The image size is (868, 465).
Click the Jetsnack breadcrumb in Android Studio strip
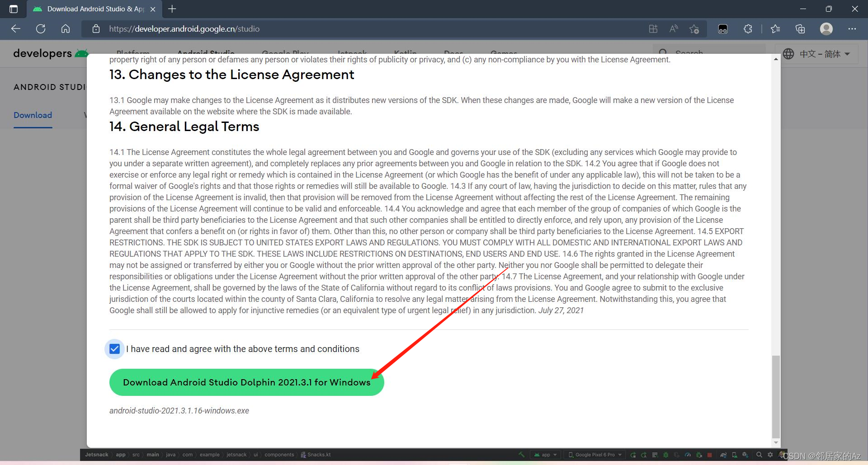(97, 455)
